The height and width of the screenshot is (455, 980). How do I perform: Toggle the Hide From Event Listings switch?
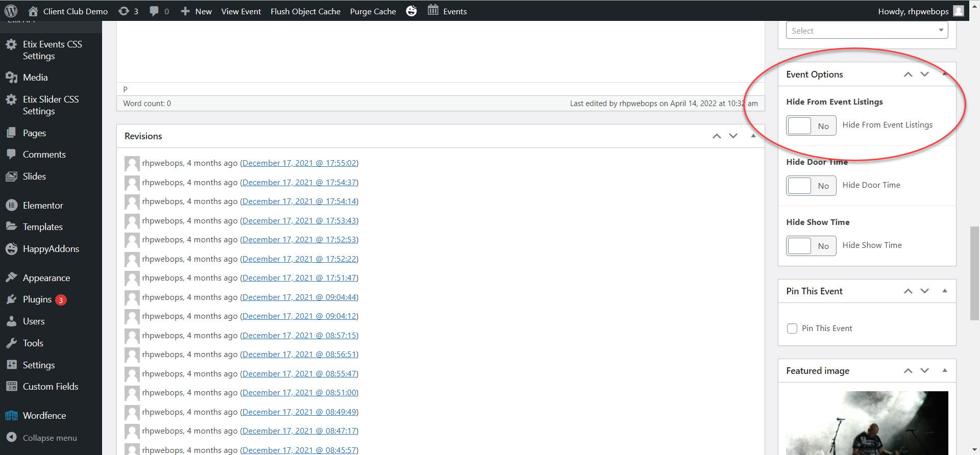(811, 126)
